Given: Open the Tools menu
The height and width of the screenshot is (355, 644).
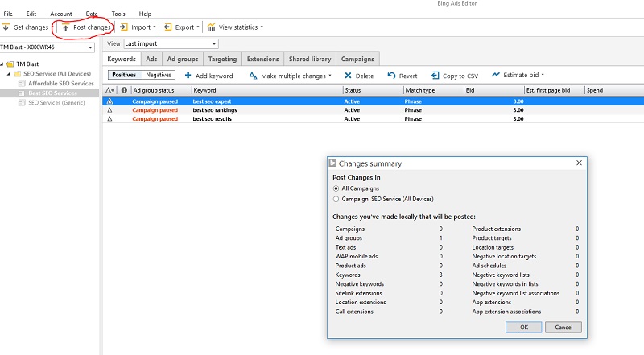Looking at the screenshot, I should pyautogui.click(x=118, y=14).
